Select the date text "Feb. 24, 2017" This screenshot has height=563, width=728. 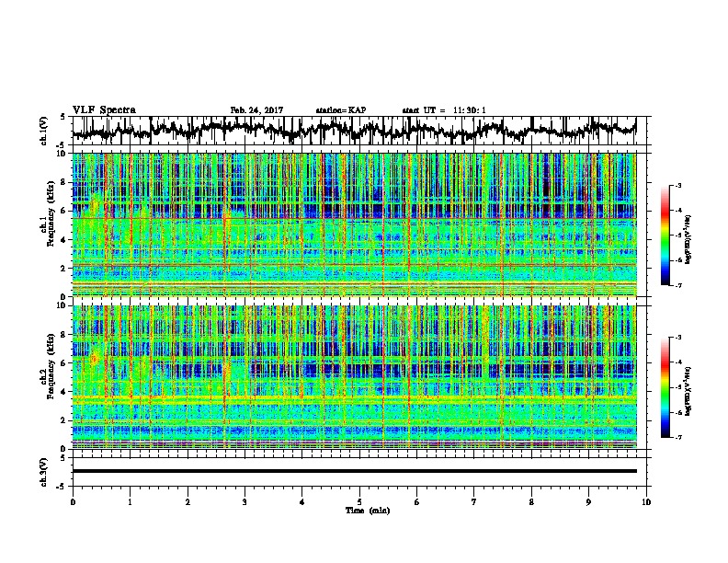coord(256,110)
